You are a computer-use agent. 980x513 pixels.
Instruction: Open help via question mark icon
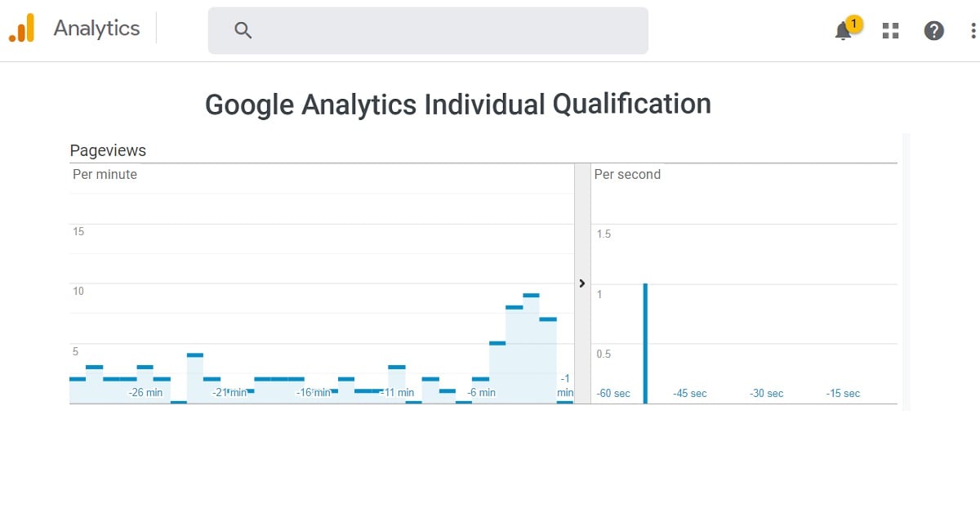(x=933, y=31)
